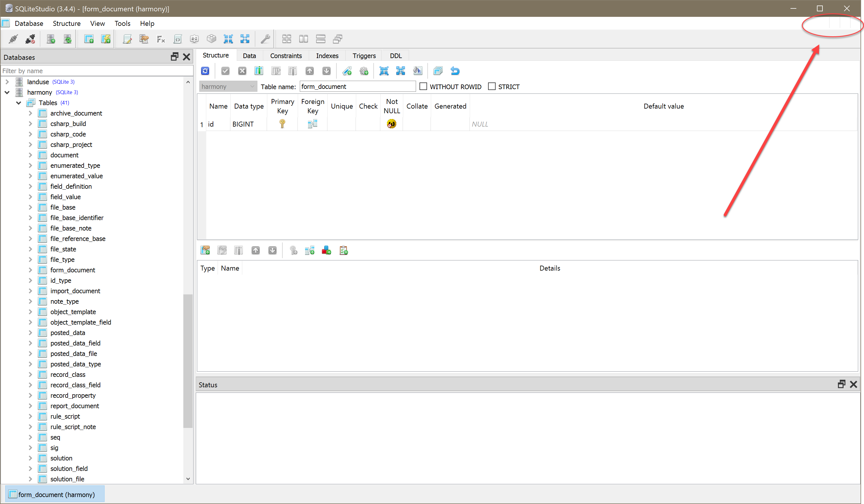Float the Status panel
The image size is (864, 504).
tap(841, 384)
